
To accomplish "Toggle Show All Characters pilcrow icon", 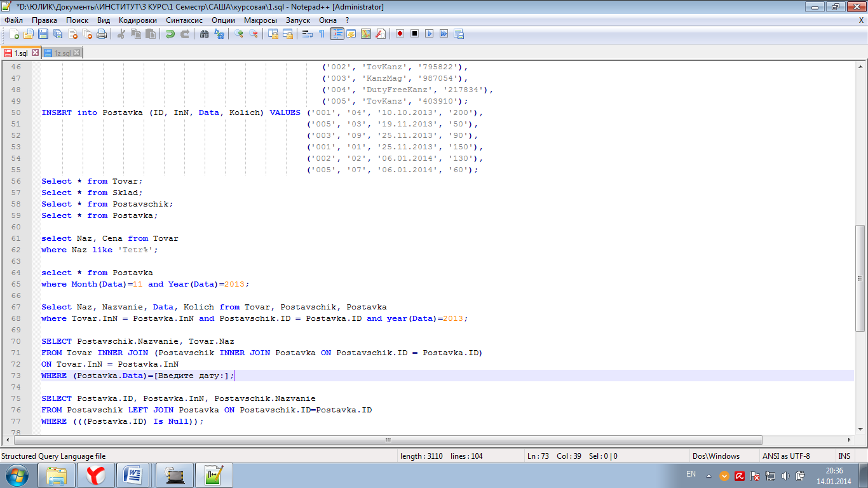I will click(322, 34).
